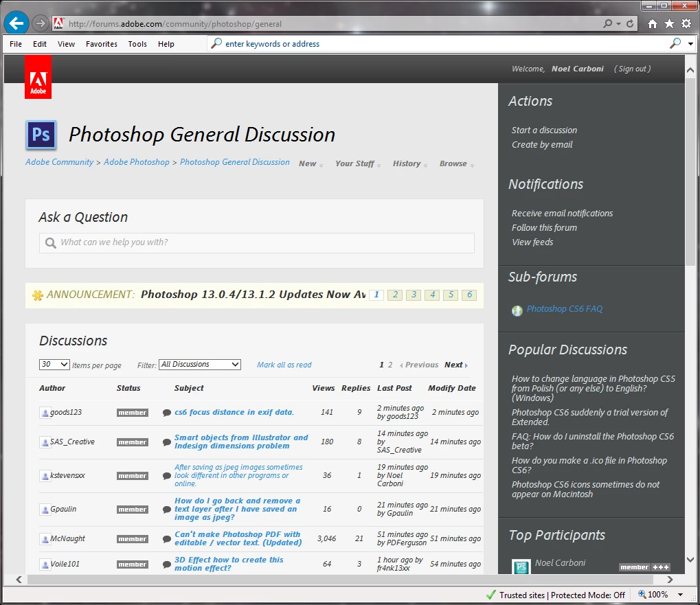Click the SAS_Creative avatar icon

(x=45, y=442)
